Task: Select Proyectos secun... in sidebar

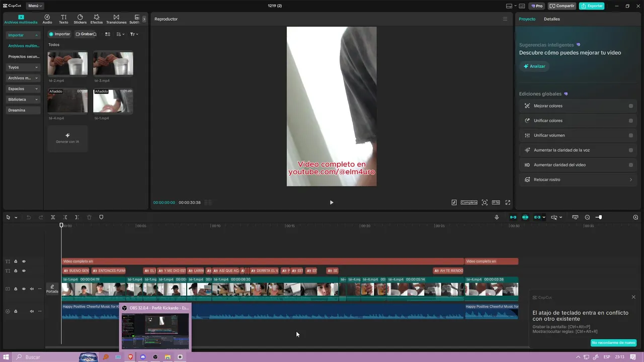Action: point(24,57)
